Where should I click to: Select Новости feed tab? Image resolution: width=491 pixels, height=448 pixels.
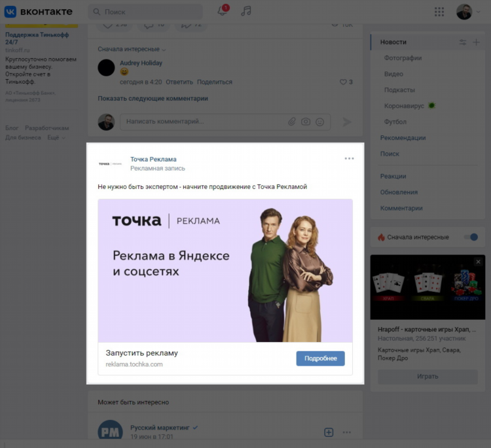point(393,43)
